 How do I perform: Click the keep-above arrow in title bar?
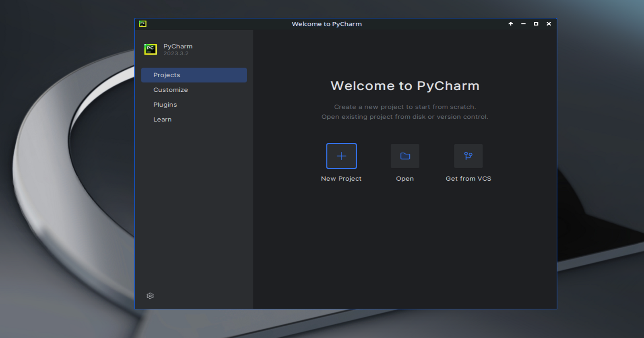[x=511, y=24]
